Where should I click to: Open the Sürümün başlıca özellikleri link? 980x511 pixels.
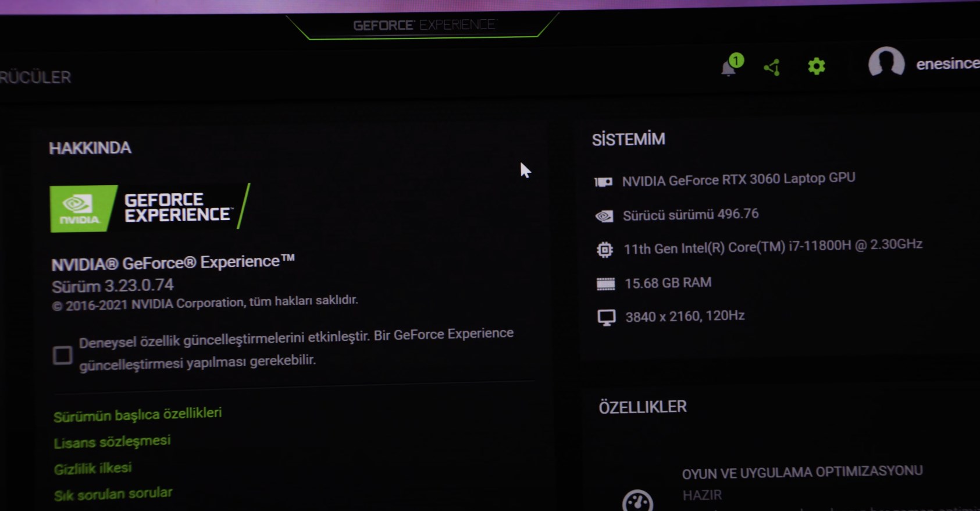coord(137,414)
